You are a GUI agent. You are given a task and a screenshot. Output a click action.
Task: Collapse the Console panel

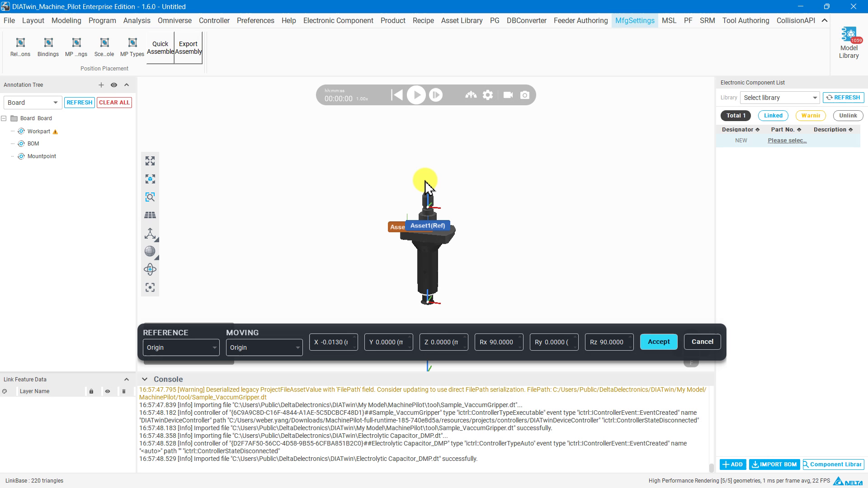[x=145, y=379]
